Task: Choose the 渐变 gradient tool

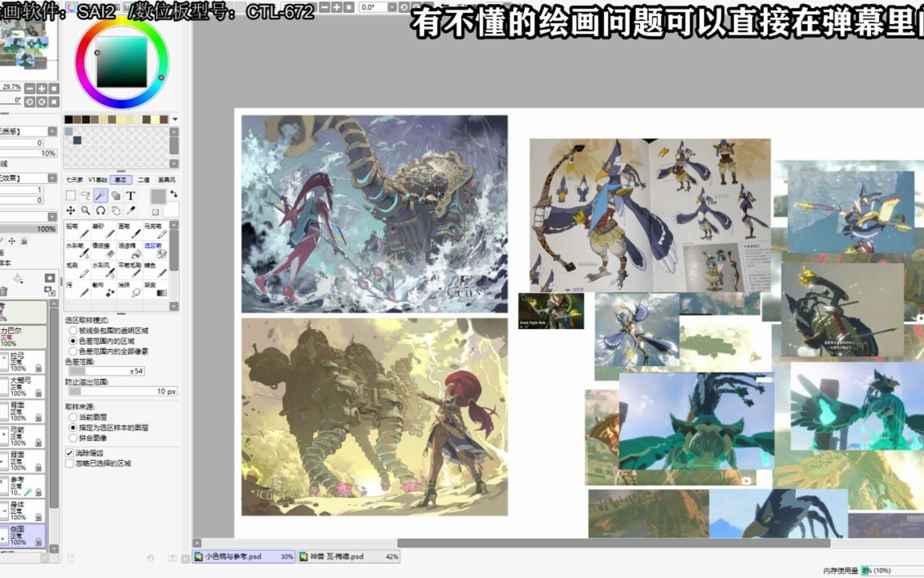Action: point(155,290)
